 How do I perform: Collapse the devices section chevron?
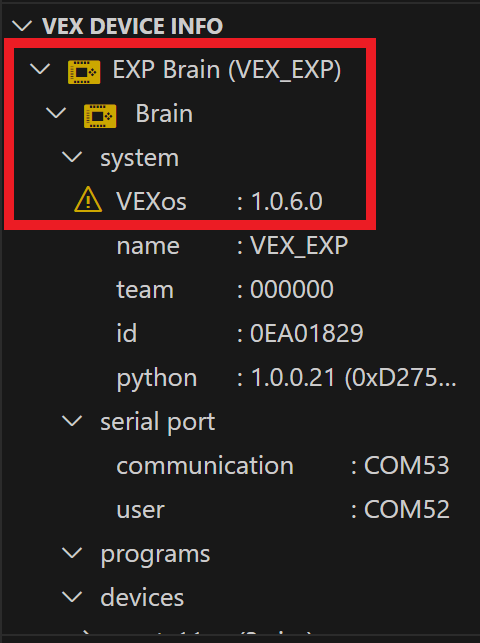click(73, 597)
